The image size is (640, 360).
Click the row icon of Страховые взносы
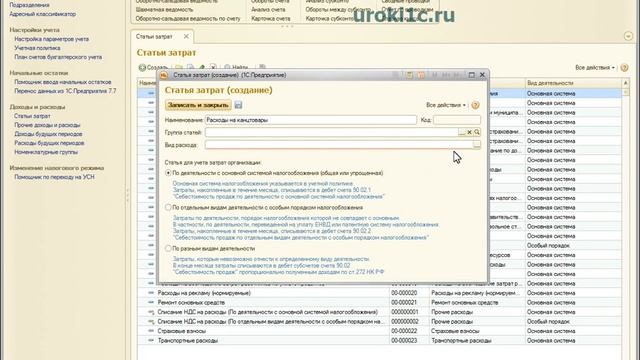(x=151, y=331)
